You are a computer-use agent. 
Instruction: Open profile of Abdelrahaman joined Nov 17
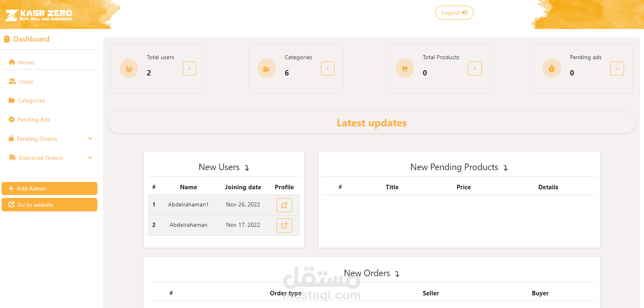tap(284, 226)
